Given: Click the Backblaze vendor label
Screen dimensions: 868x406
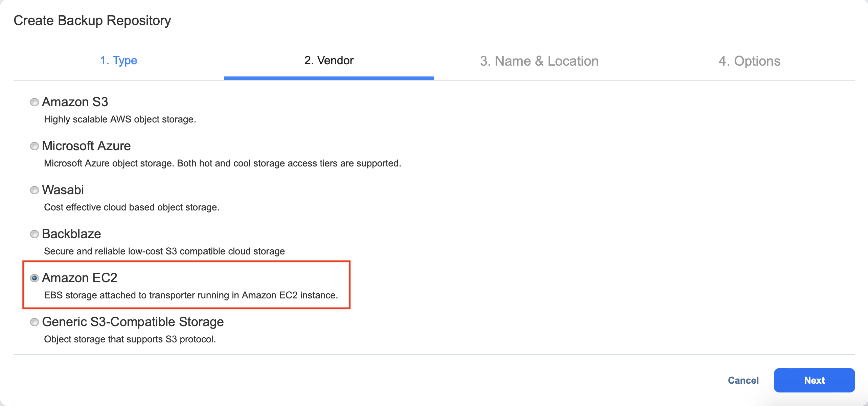Looking at the screenshot, I should 71,234.
